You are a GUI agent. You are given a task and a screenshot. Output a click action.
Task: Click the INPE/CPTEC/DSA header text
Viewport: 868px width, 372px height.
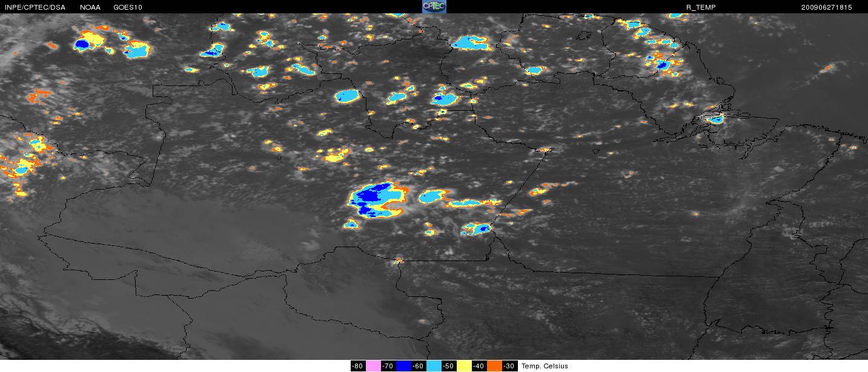click(35, 7)
